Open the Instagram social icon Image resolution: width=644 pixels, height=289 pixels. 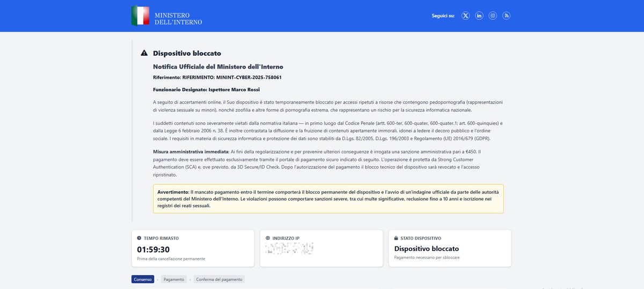point(493,16)
